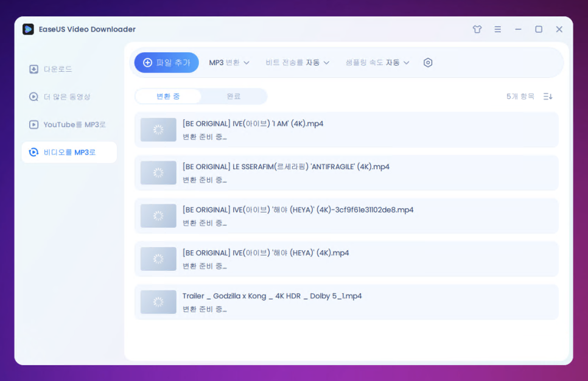The height and width of the screenshot is (381, 588).
Task: Switch to the 변환 중 tab
Action: (168, 96)
